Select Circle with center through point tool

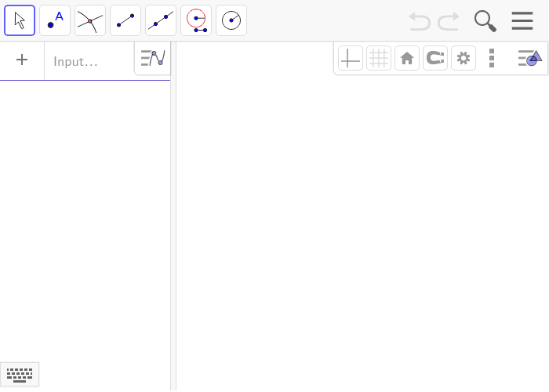231,20
